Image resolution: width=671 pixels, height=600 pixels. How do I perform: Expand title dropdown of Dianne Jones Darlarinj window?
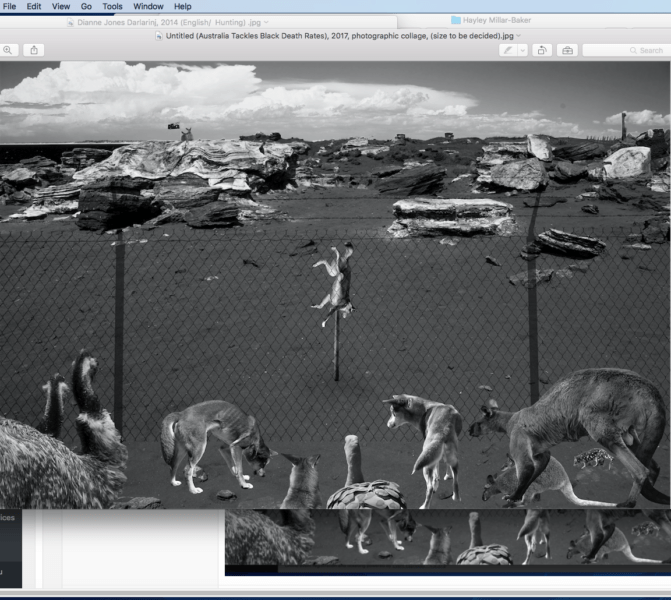266,21
